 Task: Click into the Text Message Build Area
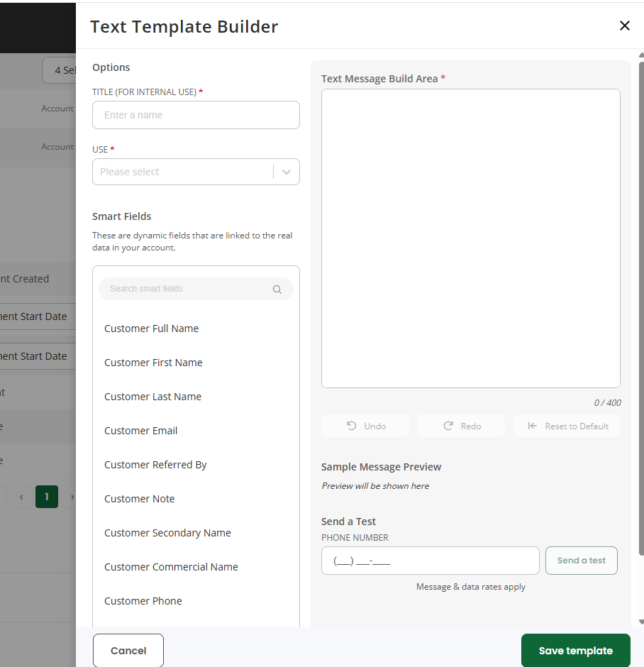tap(470, 238)
